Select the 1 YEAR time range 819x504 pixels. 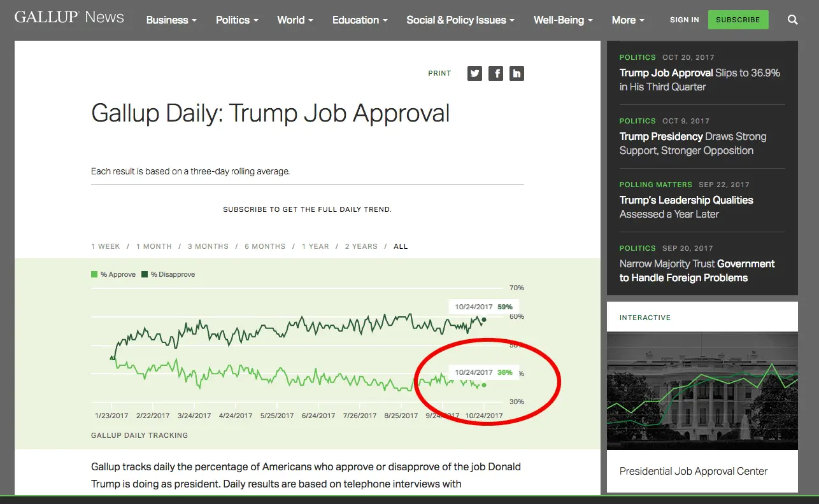pos(316,246)
